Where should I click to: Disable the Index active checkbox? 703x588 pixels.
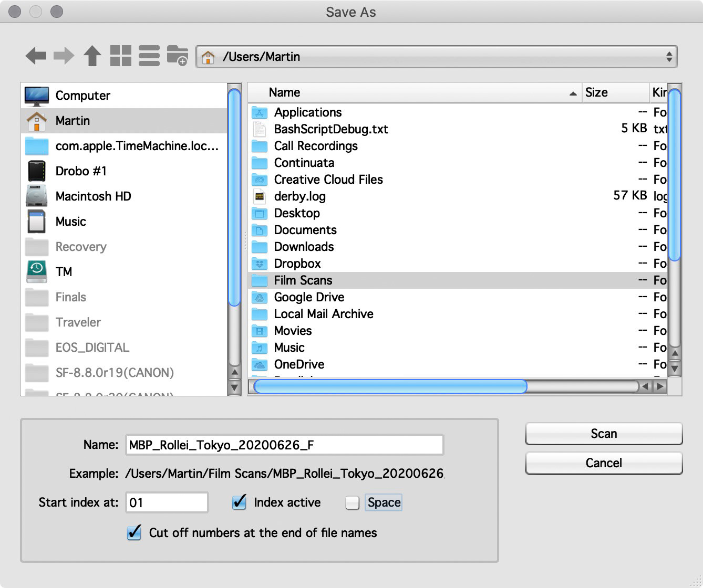240,502
